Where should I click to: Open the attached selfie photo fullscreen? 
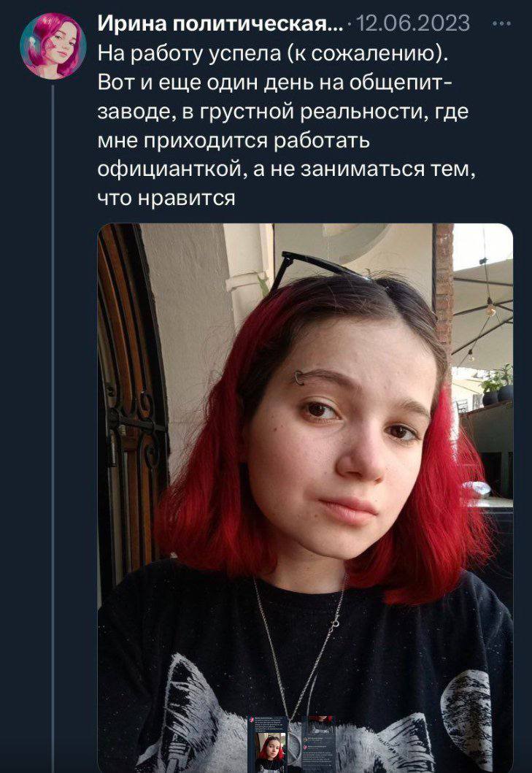(x=305, y=498)
